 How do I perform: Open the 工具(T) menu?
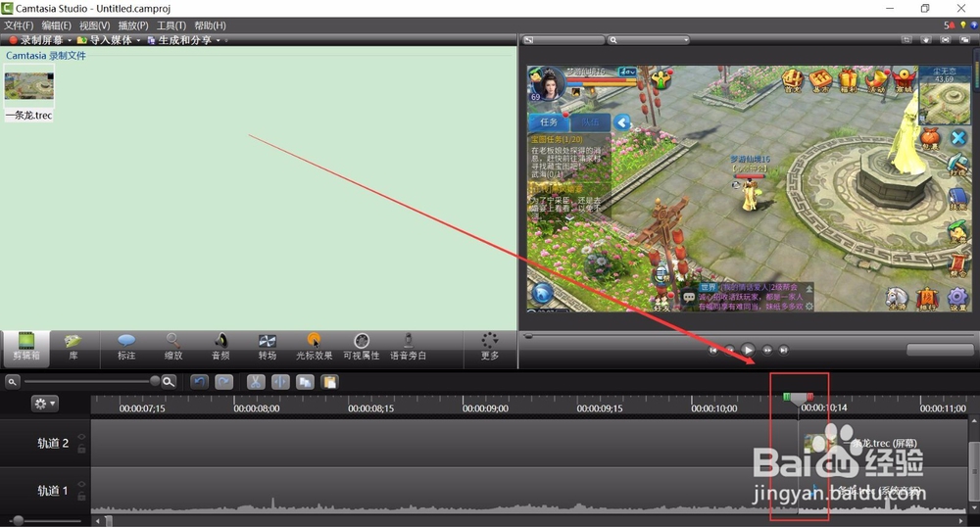[x=171, y=25]
